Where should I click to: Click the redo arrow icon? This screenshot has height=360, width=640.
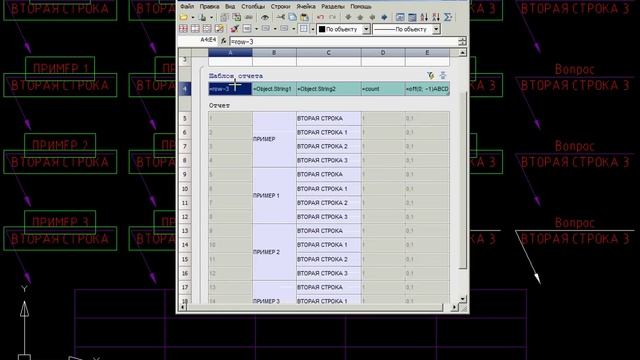[x=332, y=18]
